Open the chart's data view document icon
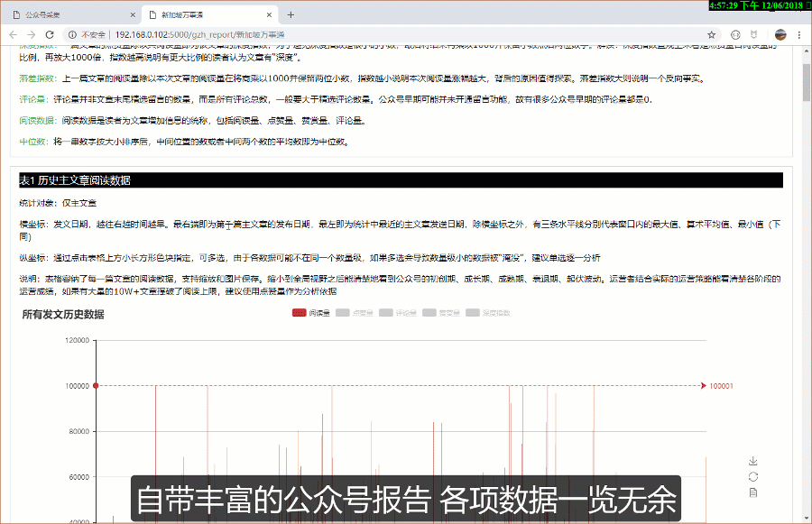Screen dimensions: 812x524 point(753,492)
